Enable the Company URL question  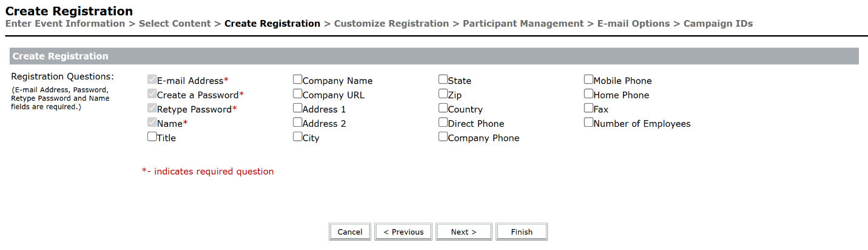(298, 94)
